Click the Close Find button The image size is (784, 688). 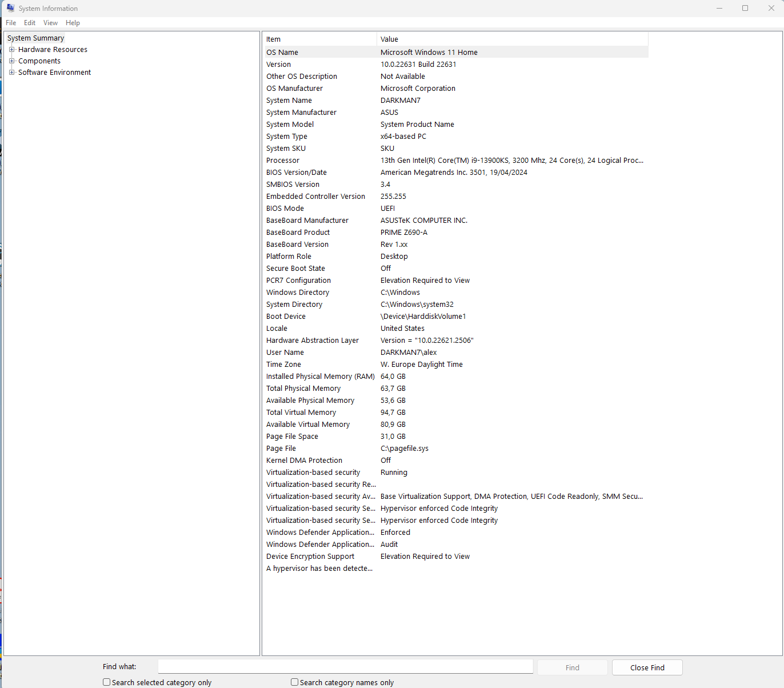click(647, 667)
